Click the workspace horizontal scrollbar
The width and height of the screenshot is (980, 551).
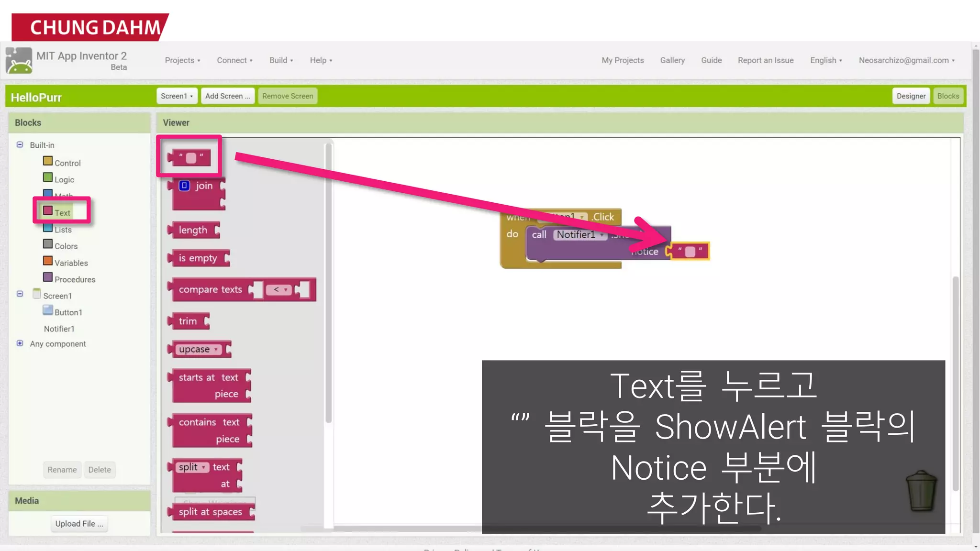(x=530, y=529)
